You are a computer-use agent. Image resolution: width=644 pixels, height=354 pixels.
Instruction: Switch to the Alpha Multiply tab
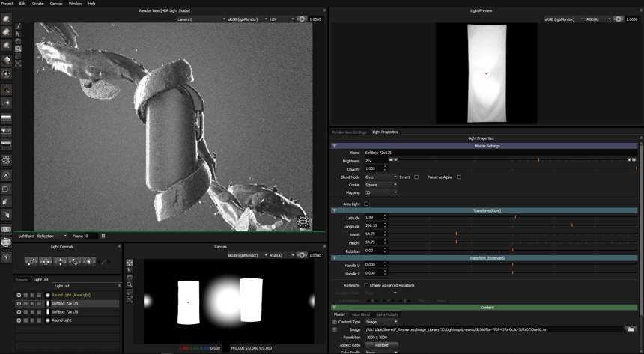[x=387, y=314]
